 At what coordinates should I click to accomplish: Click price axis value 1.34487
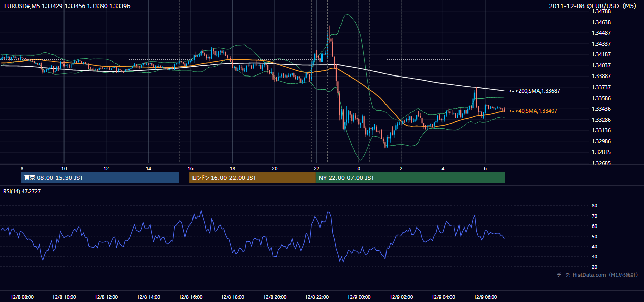(x=602, y=33)
